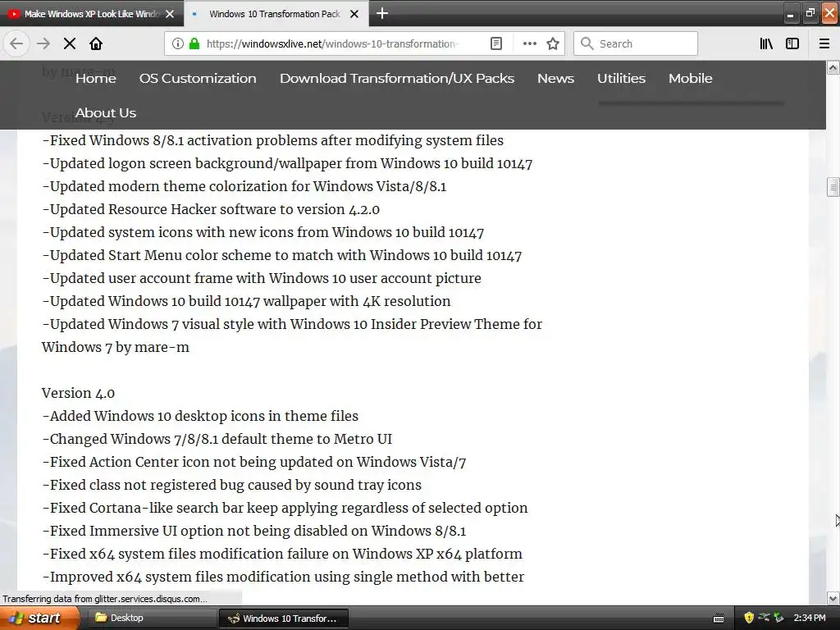Click line 'Fixed Immersive UI option not being disabled'
840x630 pixels.
click(x=254, y=532)
